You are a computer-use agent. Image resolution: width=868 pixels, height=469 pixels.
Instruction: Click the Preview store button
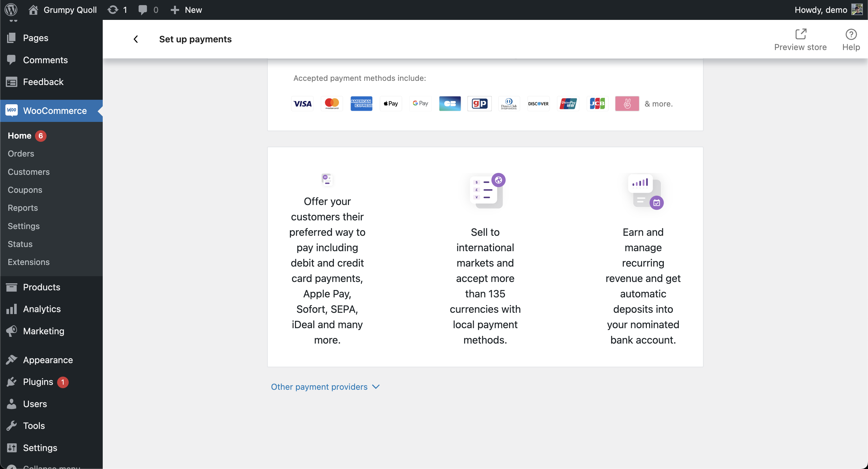tap(800, 39)
